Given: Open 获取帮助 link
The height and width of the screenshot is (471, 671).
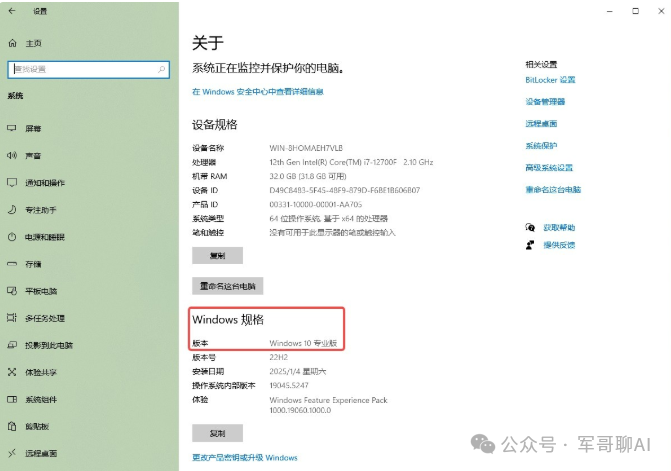Looking at the screenshot, I should (x=559, y=228).
